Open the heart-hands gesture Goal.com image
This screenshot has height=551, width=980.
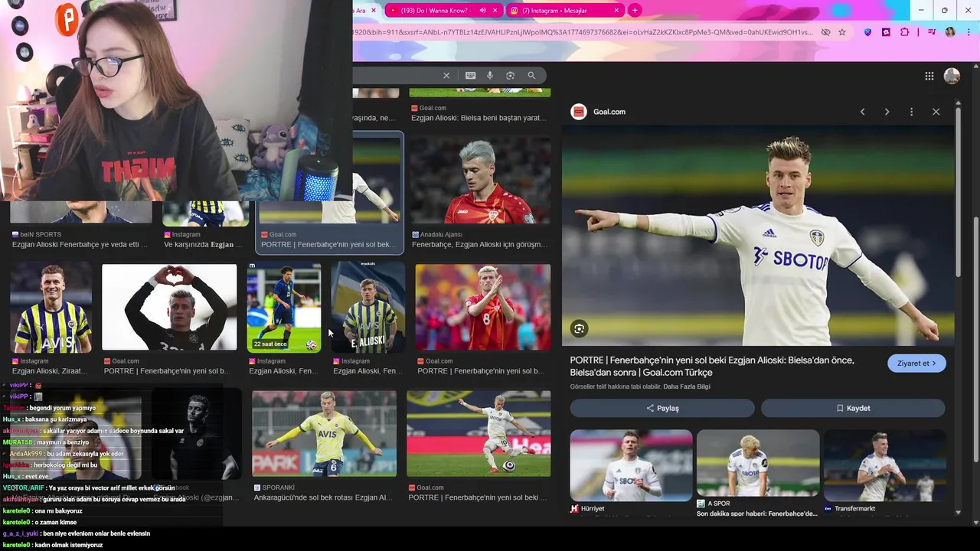[x=169, y=308]
